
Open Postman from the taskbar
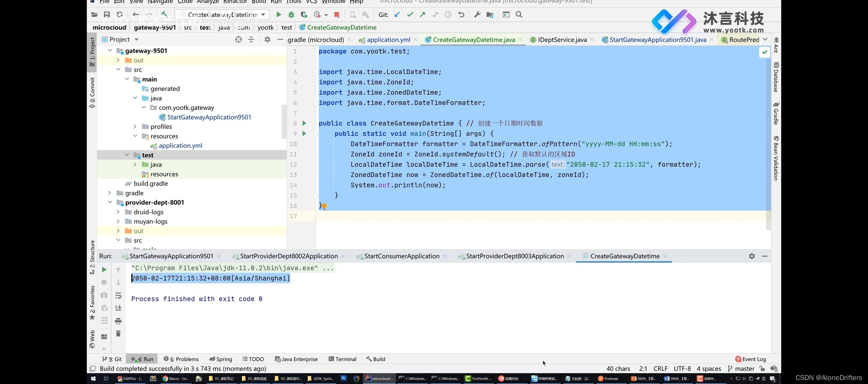pos(608,379)
